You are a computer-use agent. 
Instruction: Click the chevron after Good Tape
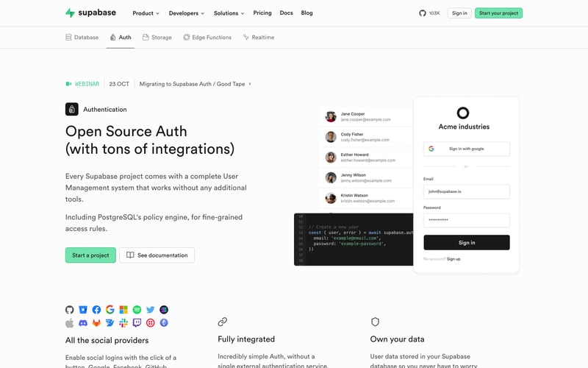250,84
